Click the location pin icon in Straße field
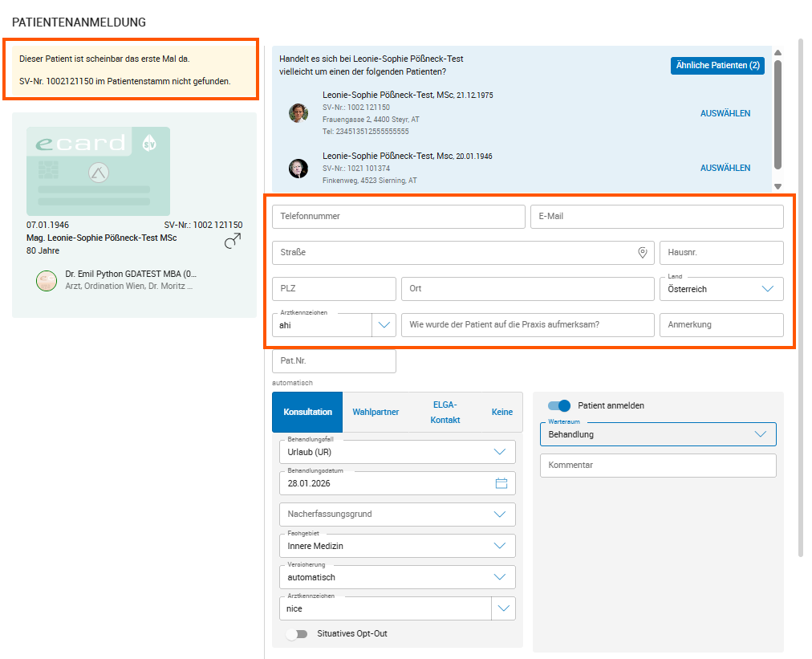The height and width of the screenshot is (659, 812). coord(642,253)
